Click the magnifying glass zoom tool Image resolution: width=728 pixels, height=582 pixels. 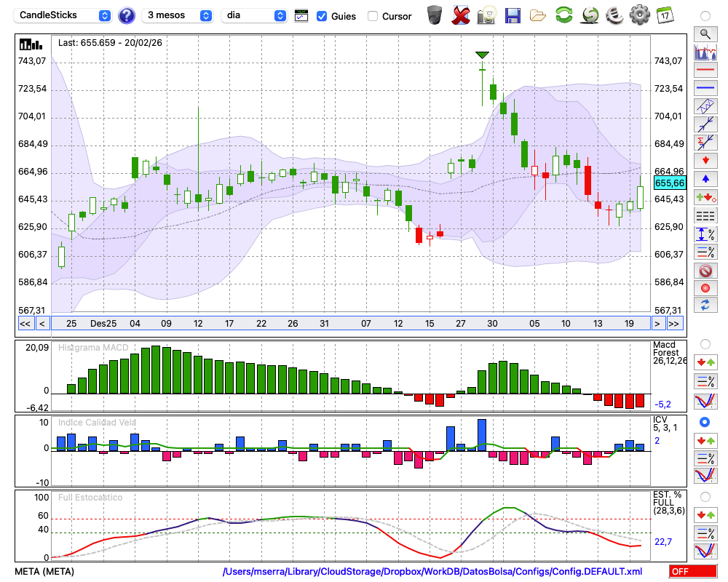pos(705,33)
